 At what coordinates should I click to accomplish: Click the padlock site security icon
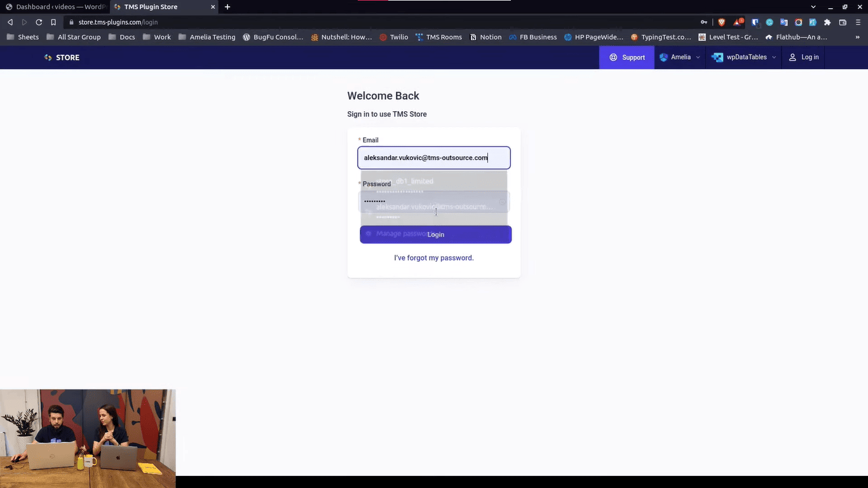pyautogui.click(x=71, y=22)
